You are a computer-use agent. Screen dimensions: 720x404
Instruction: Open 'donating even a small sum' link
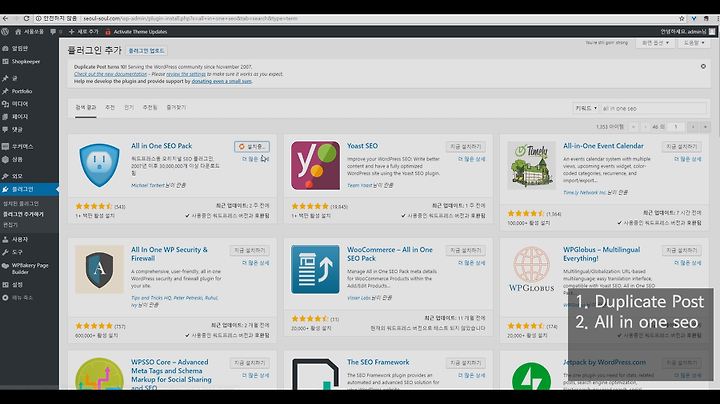point(221,81)
